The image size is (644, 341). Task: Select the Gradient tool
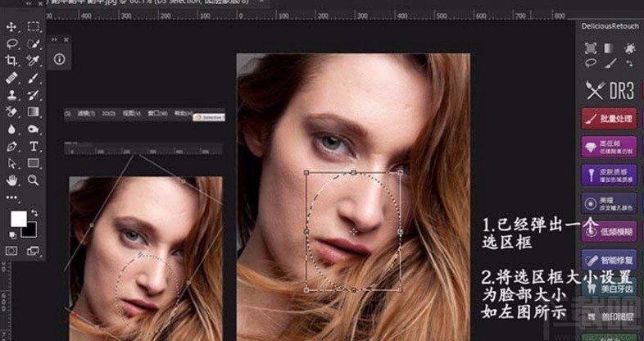click(x=34, y=111)
